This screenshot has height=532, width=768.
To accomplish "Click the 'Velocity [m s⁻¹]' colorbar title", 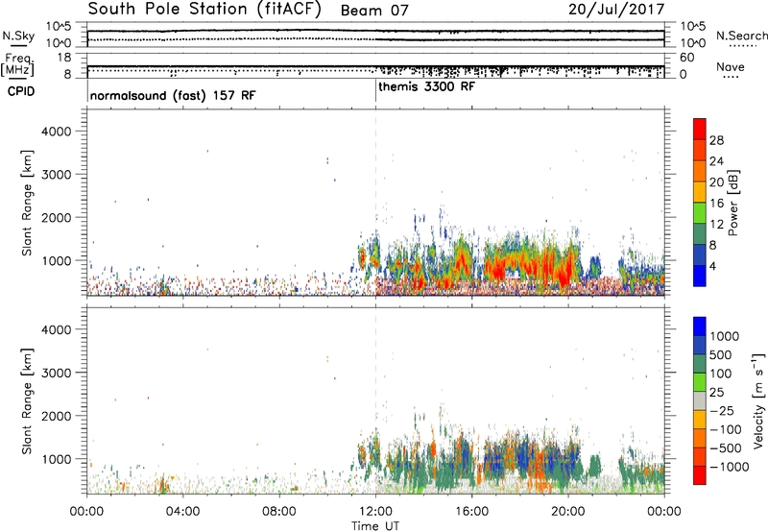I will click(x=758, y=400).
